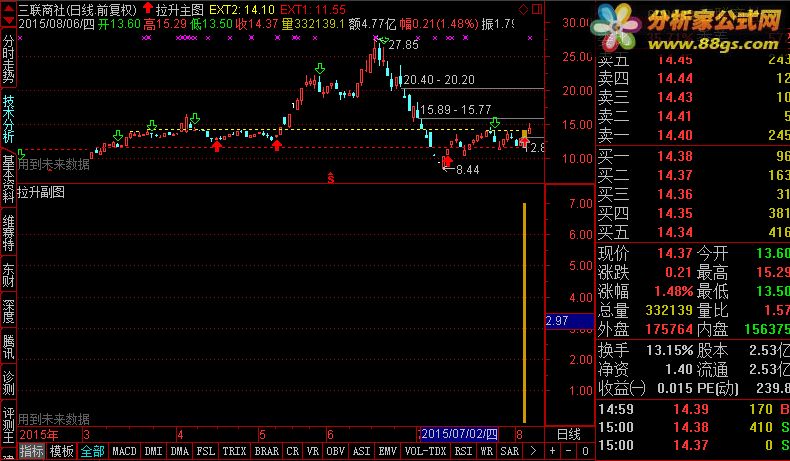The image size is (790, 461).
Task: Switch to WR indicator
Action: click(487, 451)
